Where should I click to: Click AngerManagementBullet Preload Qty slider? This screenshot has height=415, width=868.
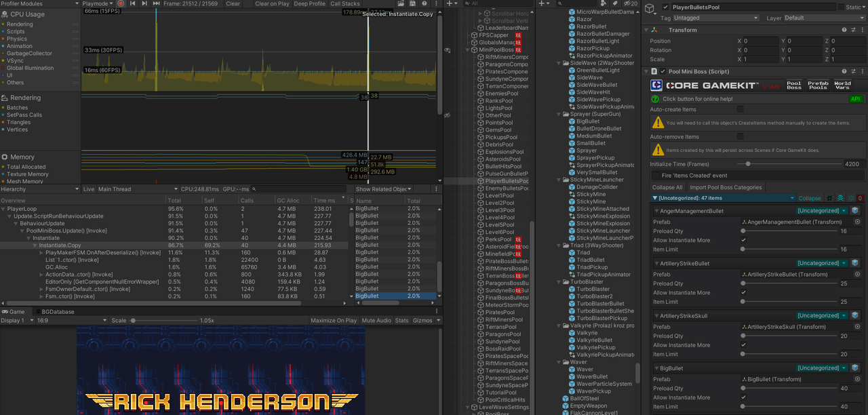click(x=789, y=231)
